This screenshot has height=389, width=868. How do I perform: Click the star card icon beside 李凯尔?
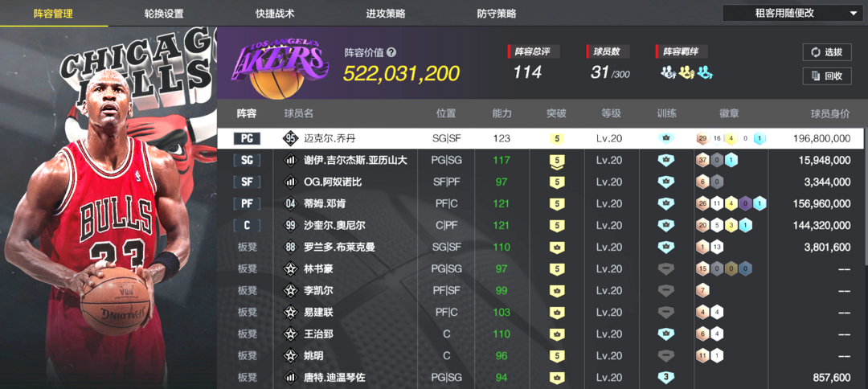coord(290,290)
